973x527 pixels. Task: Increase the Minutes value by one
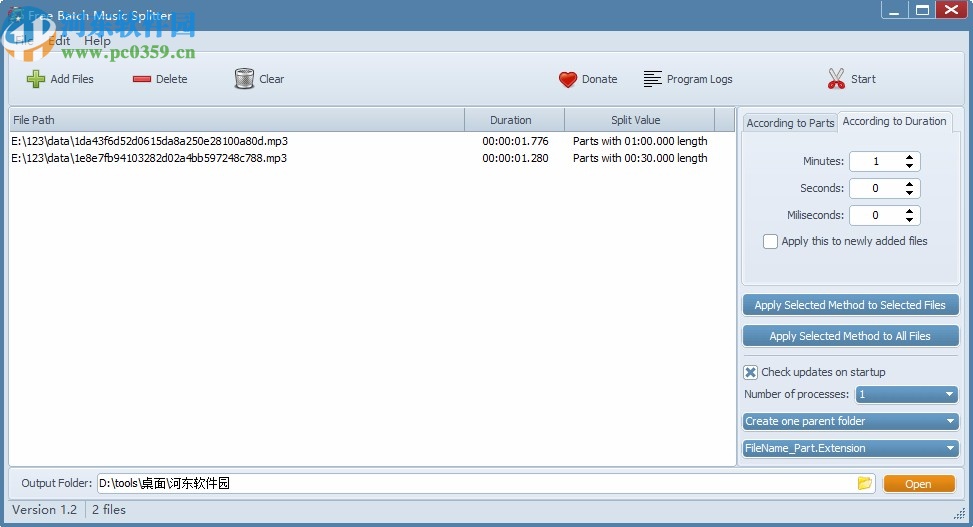909,157
